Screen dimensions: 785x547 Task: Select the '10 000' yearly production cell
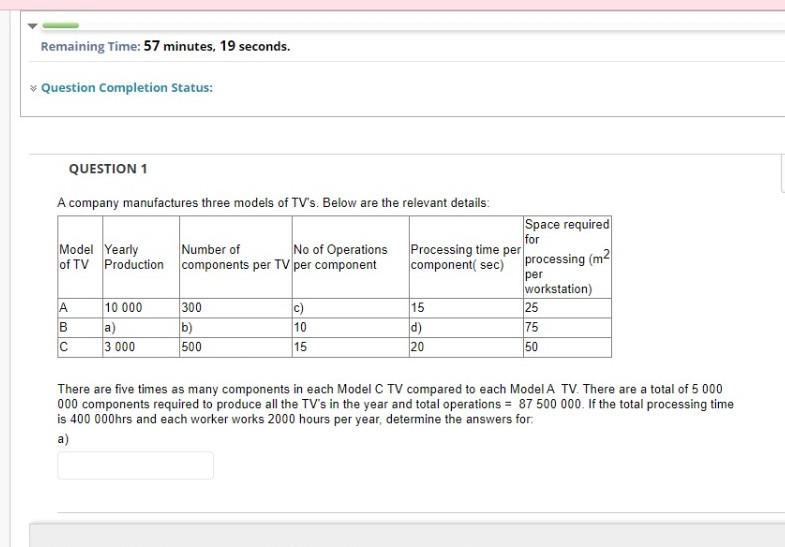141,308
